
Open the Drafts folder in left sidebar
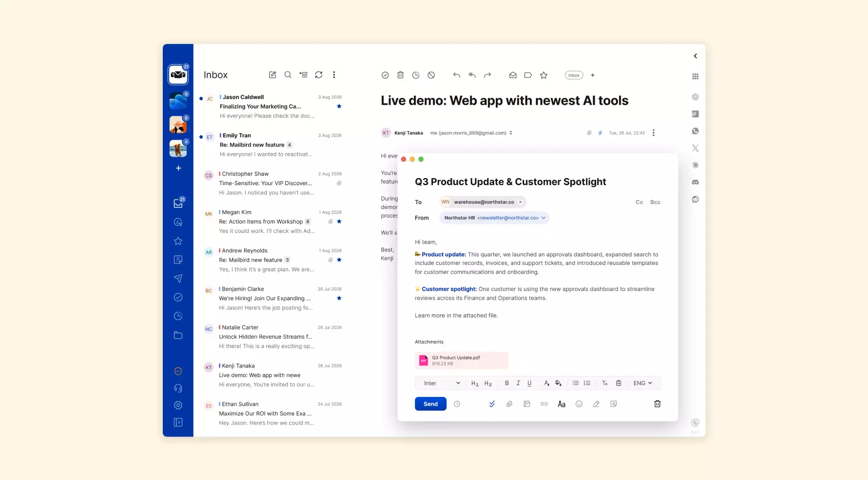(x=178, y=260)
